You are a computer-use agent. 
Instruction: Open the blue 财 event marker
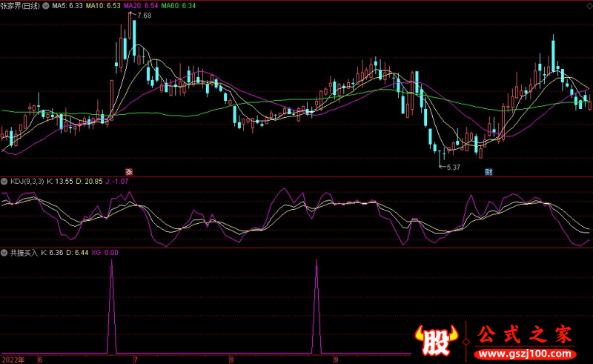click(488, 172)
